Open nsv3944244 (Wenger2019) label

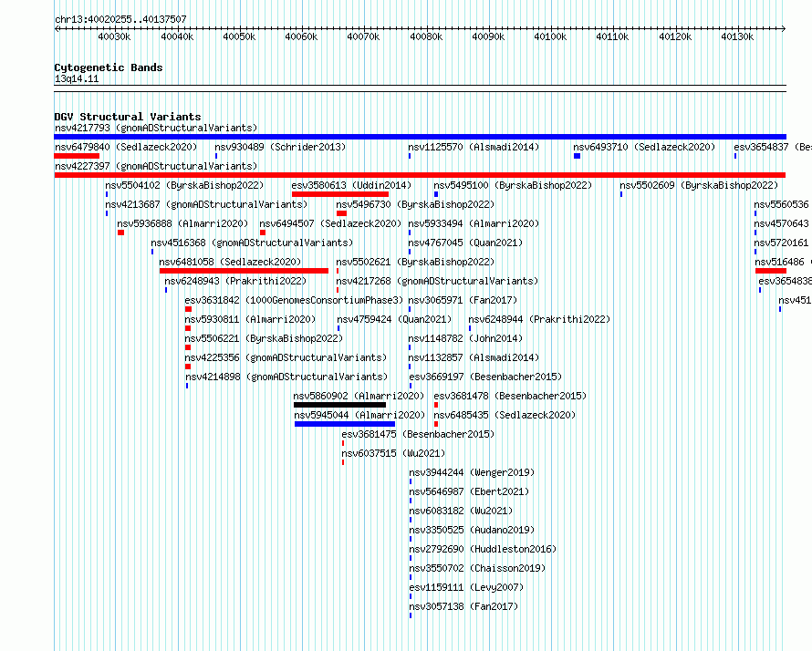point(472,472)
